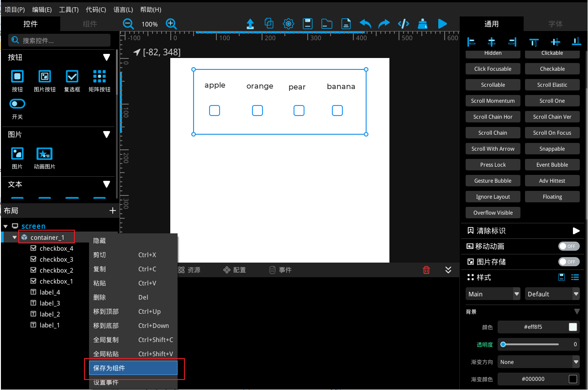This screenshot has height=390, width=588.
Task: Open the 项目(P) menu
Action: (x=15, y=10)
